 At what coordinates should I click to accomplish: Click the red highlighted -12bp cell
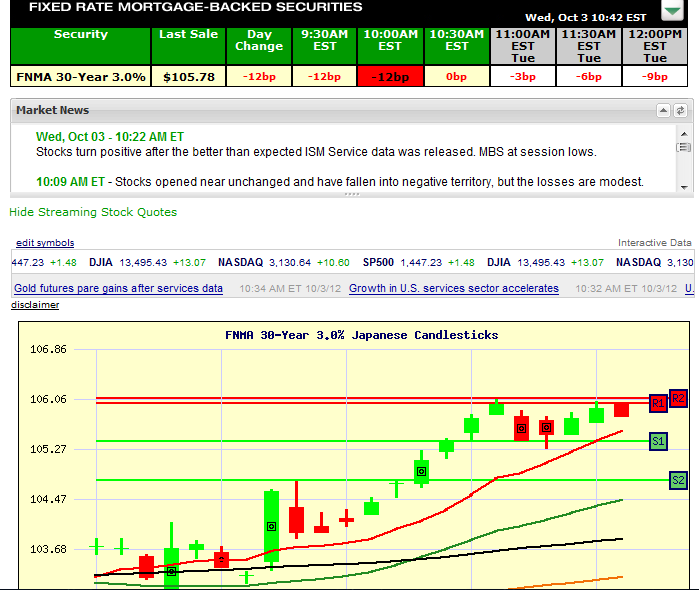click(x=391, y=77)
